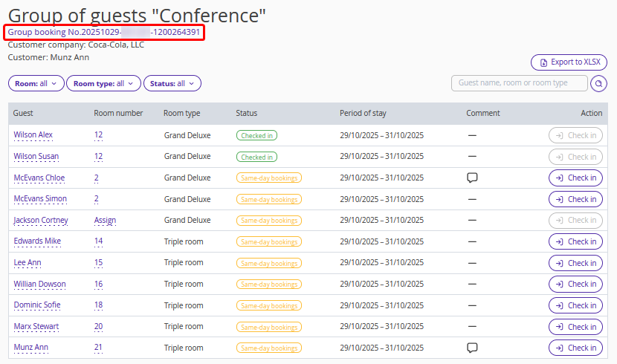
Task: Click Export to XLSX button
Action: 569,62
